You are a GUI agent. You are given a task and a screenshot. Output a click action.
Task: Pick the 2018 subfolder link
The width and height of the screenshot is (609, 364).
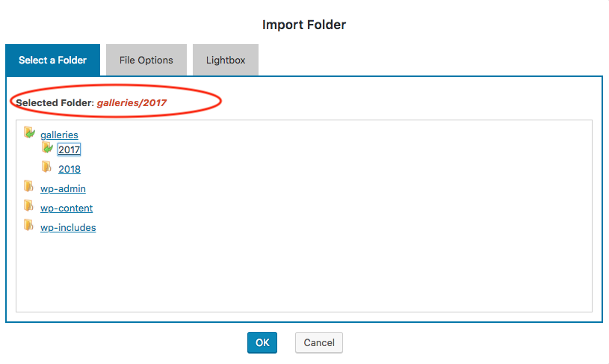point(69,170)
